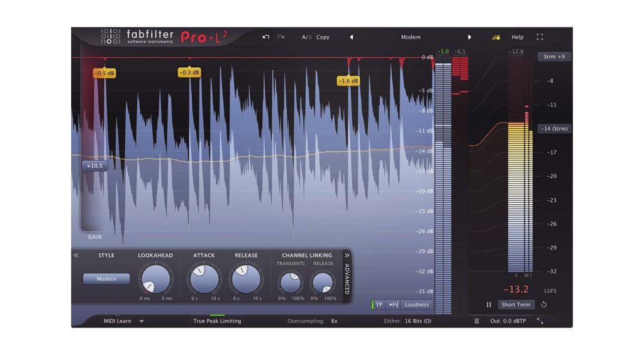Image resolution: width=644 pixels, height=355 pixels.
Task: Click the resize arrows icon
Action: (540, 321)
